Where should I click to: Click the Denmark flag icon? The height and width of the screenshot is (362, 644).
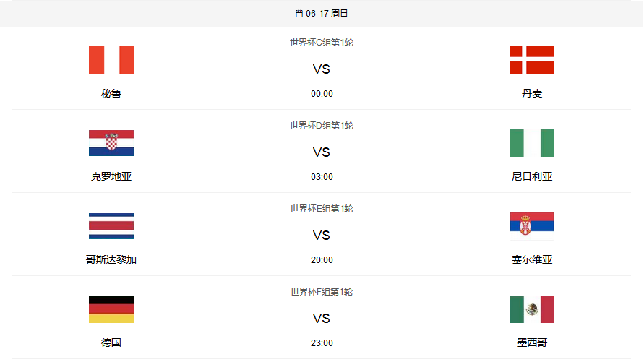[x=531, y=60]
